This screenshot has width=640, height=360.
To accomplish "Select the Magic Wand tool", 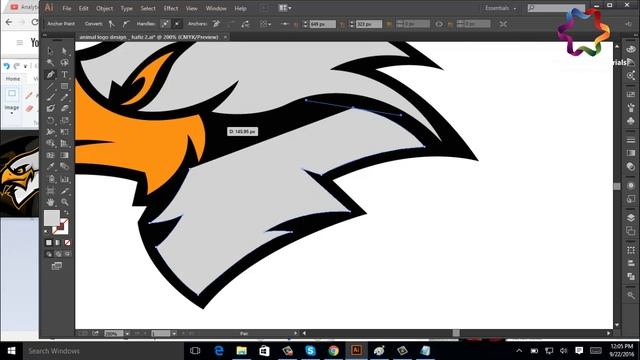I will [50, 62].
